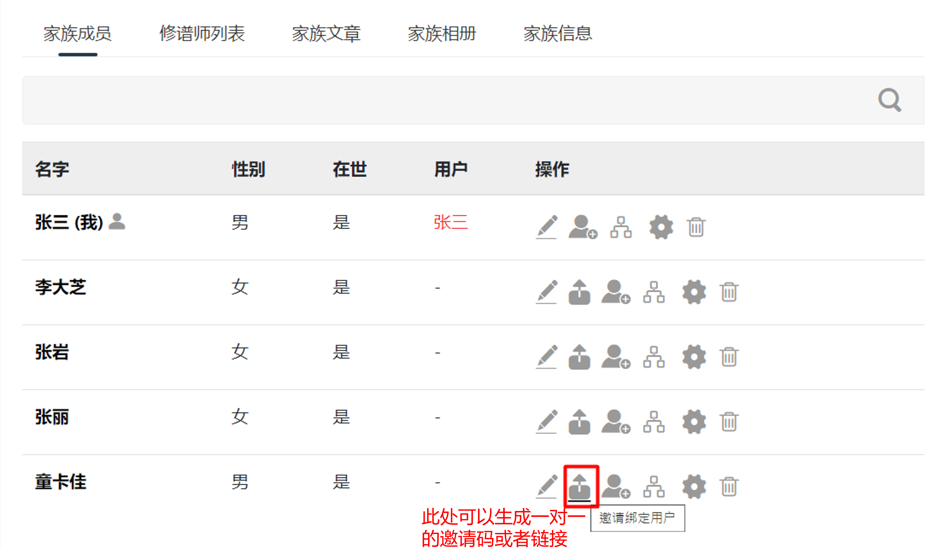Invite 张丽 to bind user
This screenshot has width=945, height=560.
click(579, 421)
